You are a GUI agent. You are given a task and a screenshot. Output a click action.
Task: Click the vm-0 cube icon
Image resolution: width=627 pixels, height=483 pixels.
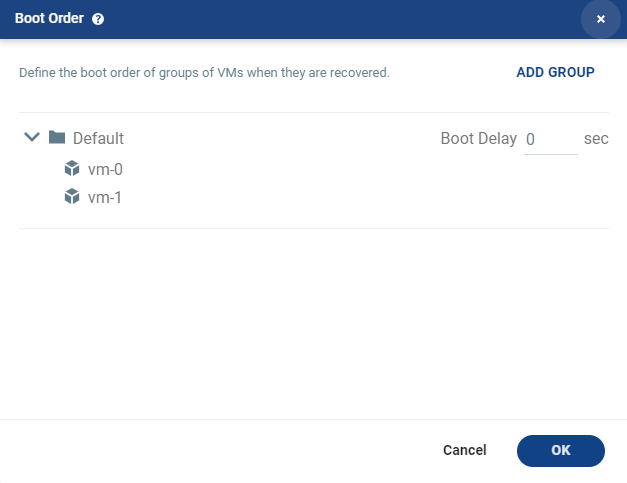pos(72,168)
